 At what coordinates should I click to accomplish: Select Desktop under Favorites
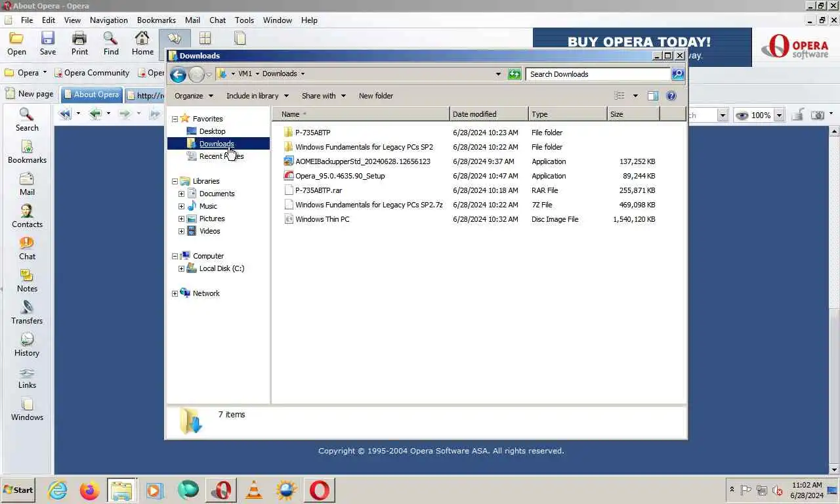[x=212, y=131]
